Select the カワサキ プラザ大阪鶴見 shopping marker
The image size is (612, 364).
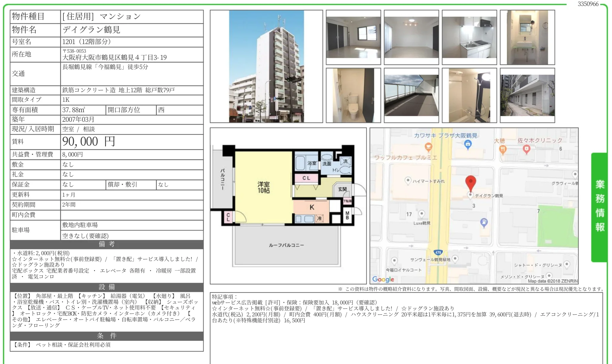(x=468, y=145)
